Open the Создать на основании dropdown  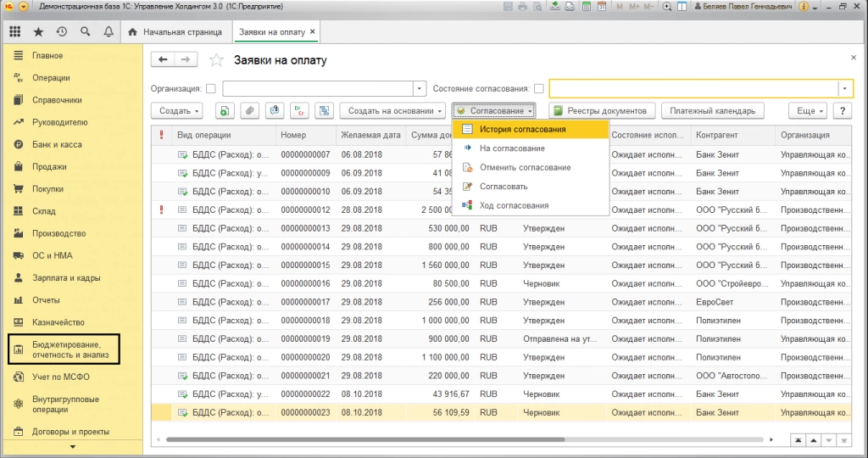[392, 111]
